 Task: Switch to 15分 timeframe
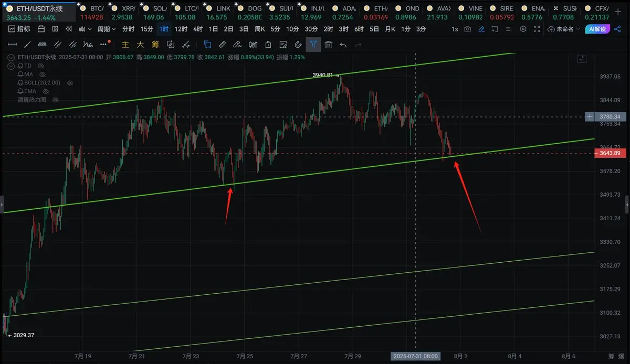147,29
